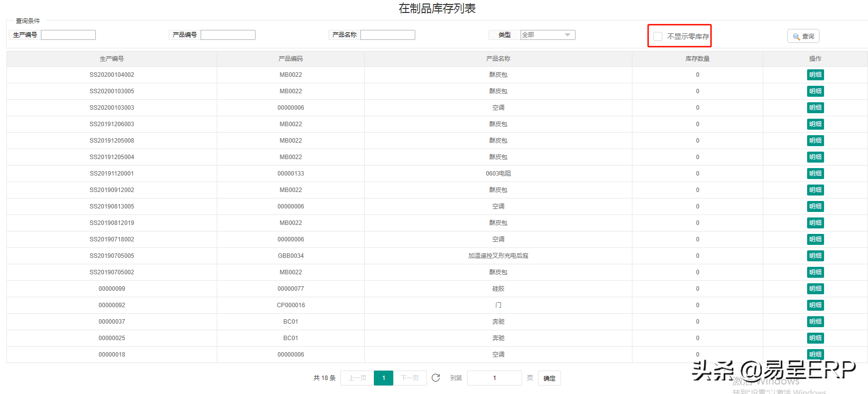
Task: Click 明细 for the CP000016 门 row
Action: pyautogui.click(x=815, y=305)
